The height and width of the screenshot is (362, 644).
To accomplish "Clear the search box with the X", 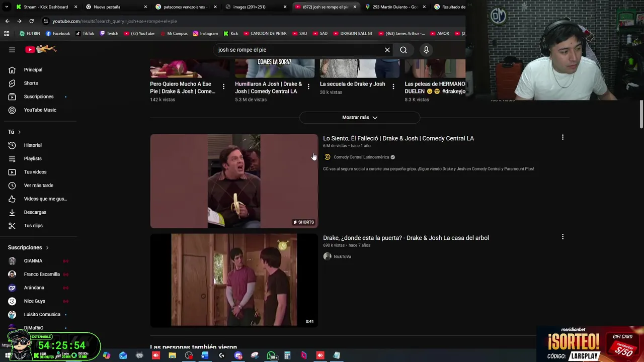I will pos(387,50).
